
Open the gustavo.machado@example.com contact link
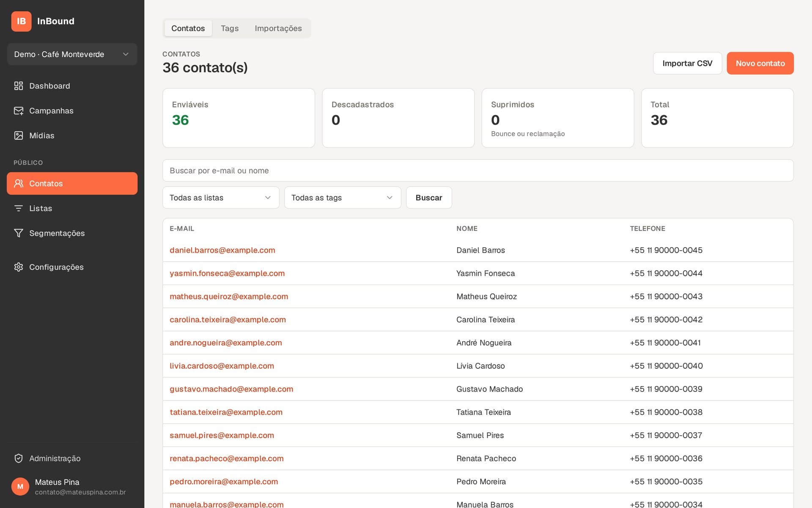(x=231, y=389)
